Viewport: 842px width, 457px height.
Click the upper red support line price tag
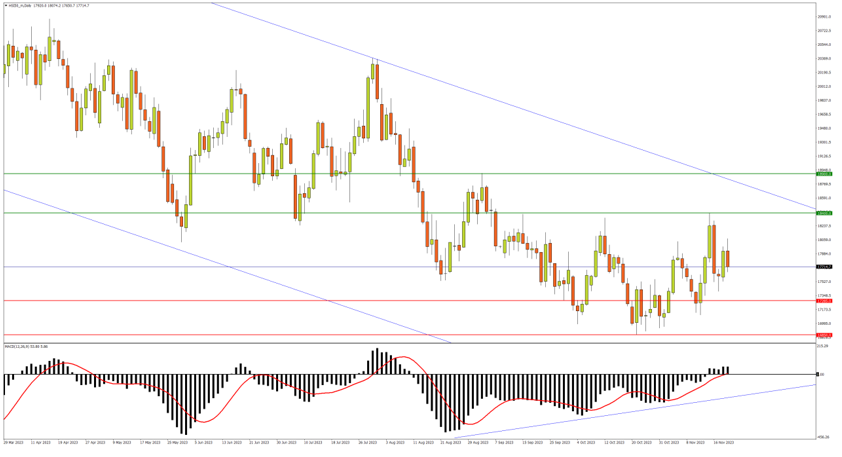click(x=824, y=301)
